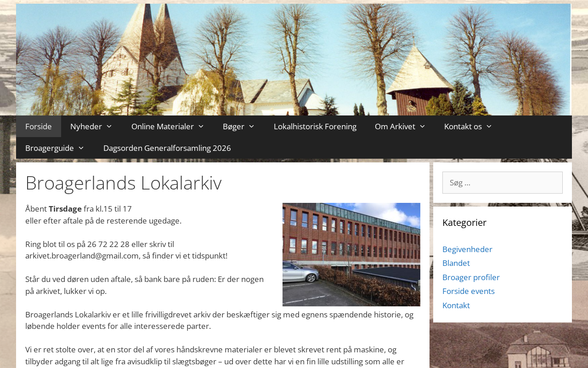This screenshot has width=588, height=368.
Task: Open Dagsorden Generalforsamling 2026 page
Action: click(x=167, y=148)
